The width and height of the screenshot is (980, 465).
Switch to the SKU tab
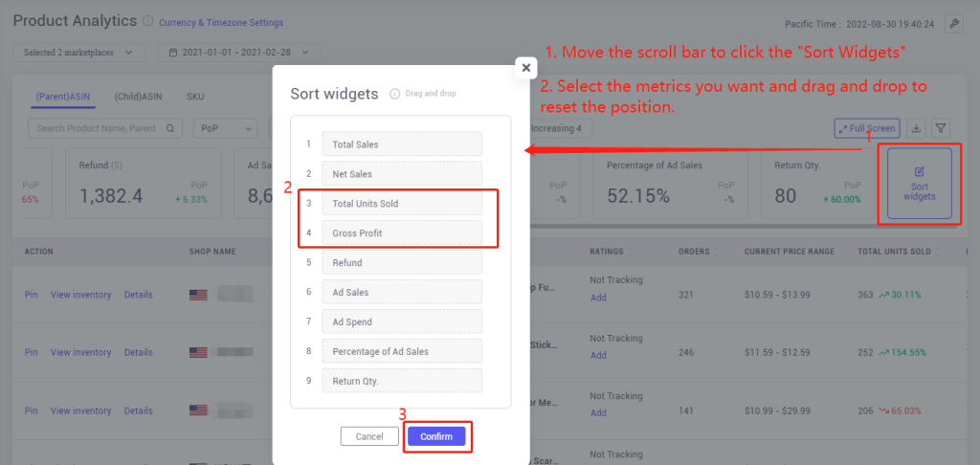coord(195,97)
